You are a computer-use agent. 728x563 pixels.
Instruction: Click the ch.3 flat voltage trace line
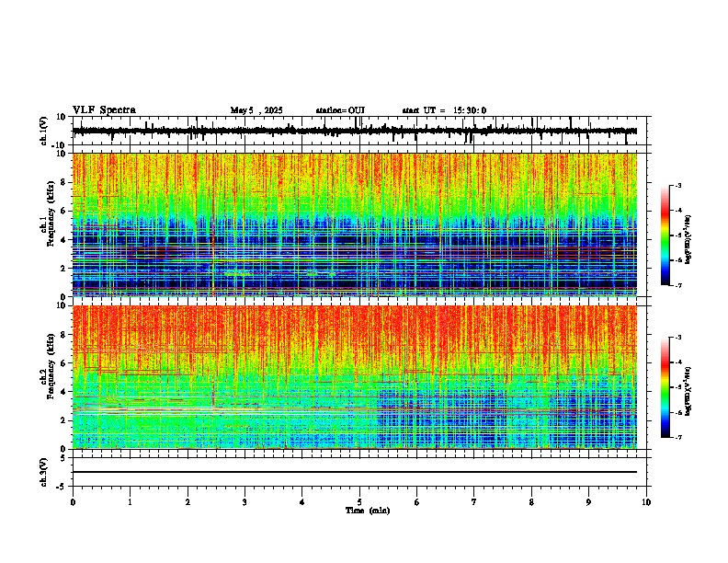point(355,472)
